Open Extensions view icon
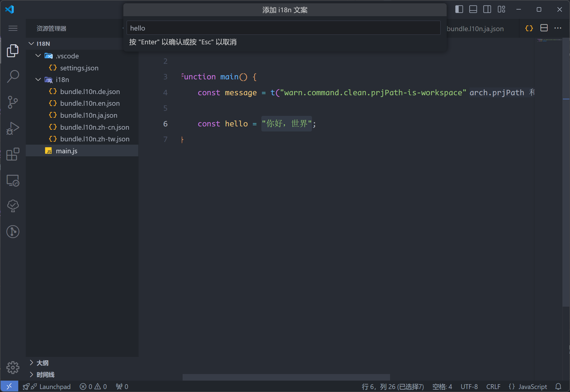Image resolution: width=570 pixels, height=392 pixels. (13, 155)
